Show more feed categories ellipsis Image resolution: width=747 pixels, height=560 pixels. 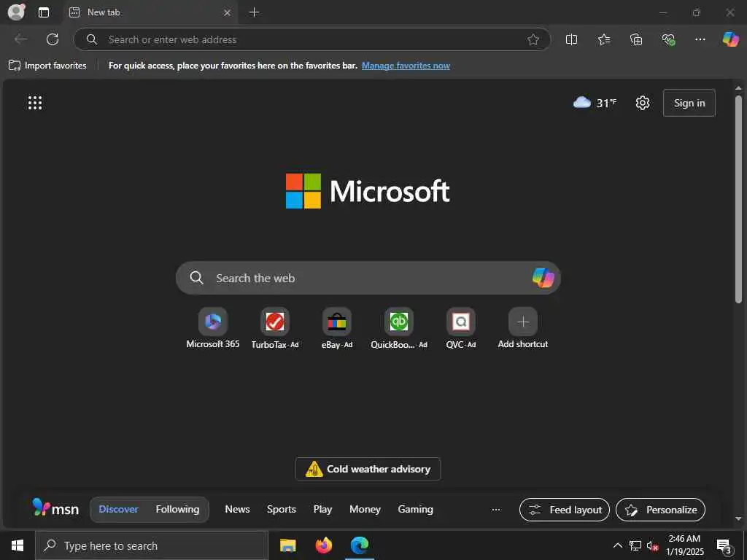tap(496, 510)
